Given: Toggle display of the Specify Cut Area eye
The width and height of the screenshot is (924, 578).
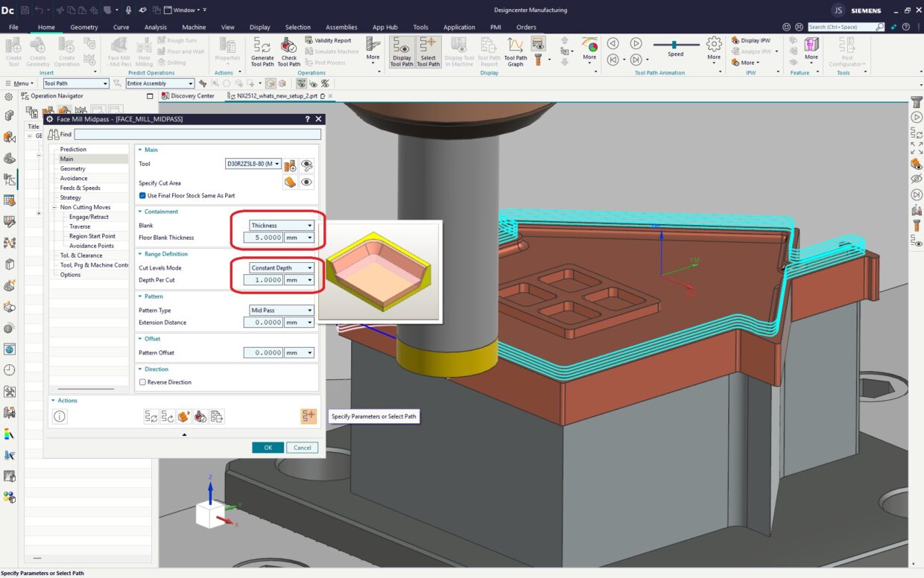Looking at the screenshot, I should tap(306, 182).
